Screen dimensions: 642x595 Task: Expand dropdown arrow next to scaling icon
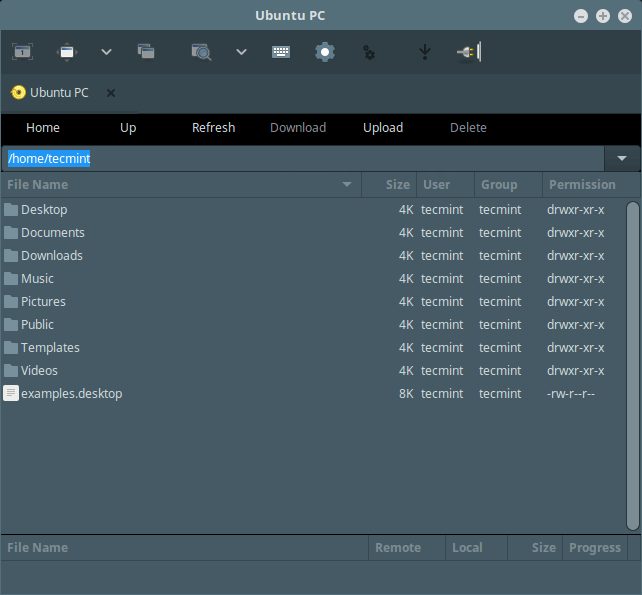click(240, 52)
